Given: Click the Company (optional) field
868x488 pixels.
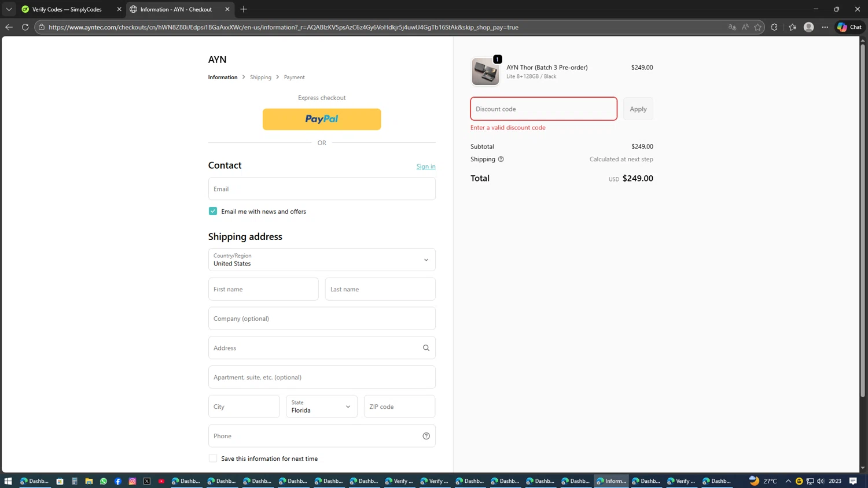Looking at the screenshot, I should coord(322,319).
